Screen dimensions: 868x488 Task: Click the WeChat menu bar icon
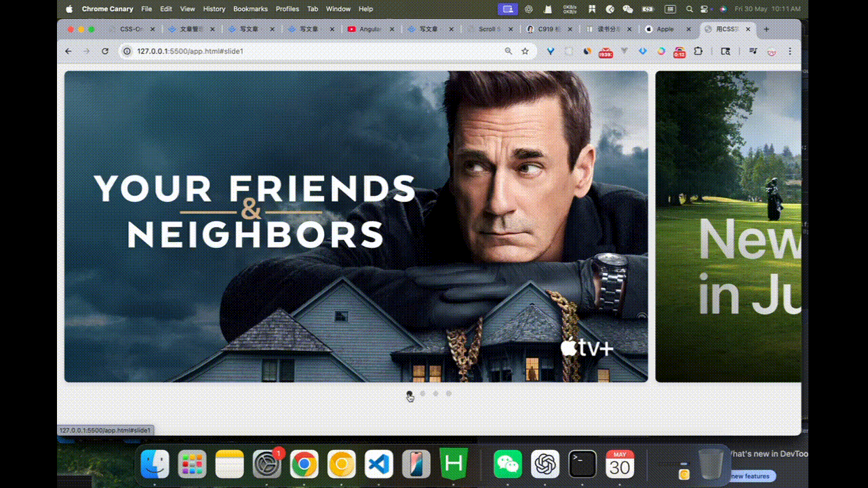(x=628, y=9)
